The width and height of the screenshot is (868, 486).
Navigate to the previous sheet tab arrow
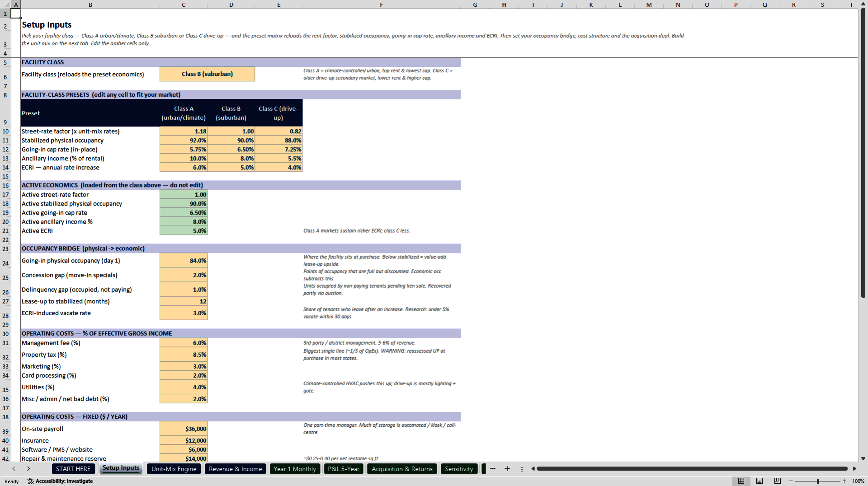[x=14, y=469]
